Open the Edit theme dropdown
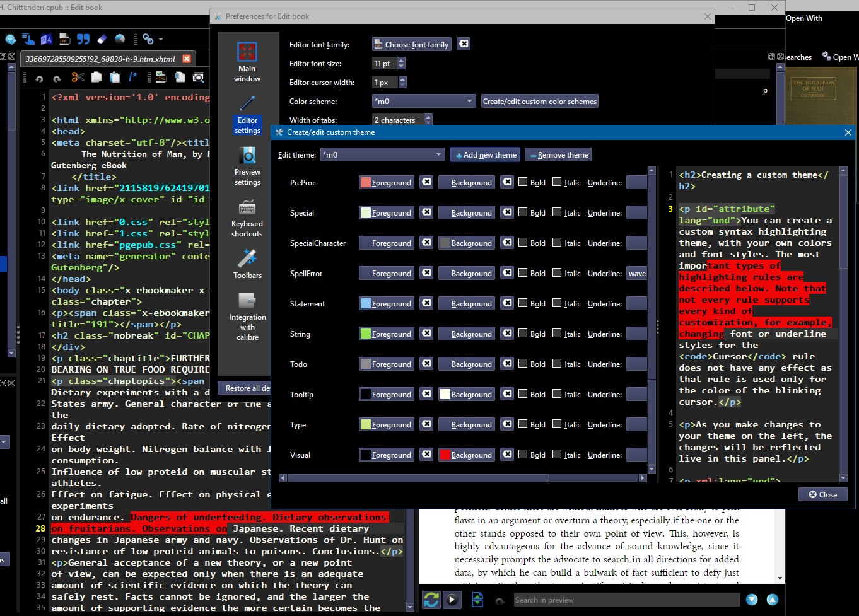 coord(383,154)
